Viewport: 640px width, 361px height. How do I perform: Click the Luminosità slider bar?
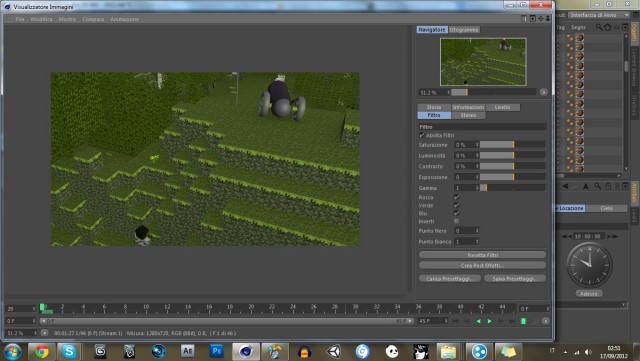point(513,156)
